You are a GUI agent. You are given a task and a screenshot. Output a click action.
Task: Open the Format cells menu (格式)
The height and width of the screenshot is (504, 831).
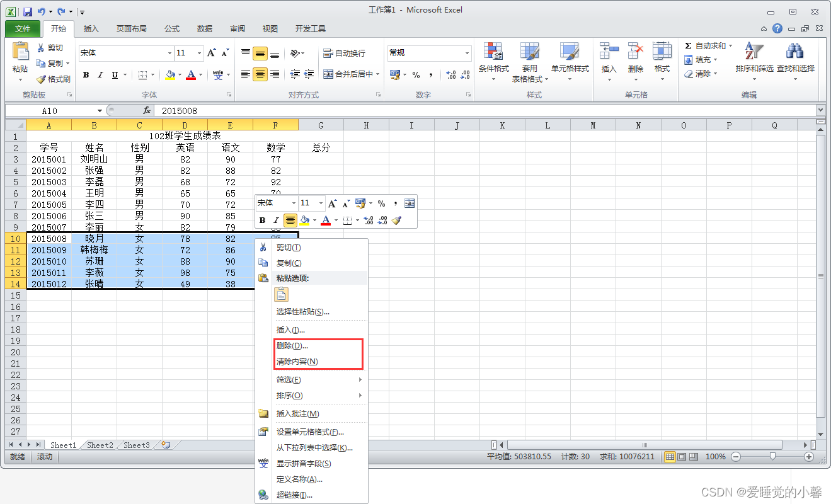pos(662,63)
